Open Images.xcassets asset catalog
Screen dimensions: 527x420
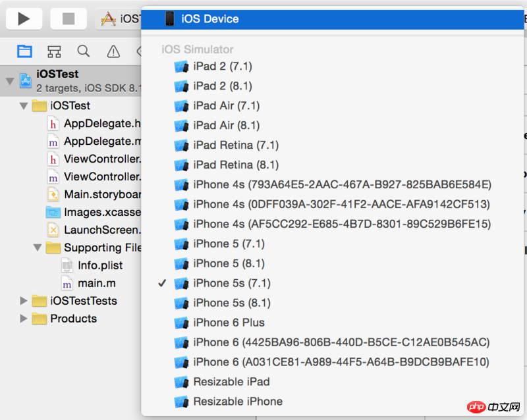94,213
